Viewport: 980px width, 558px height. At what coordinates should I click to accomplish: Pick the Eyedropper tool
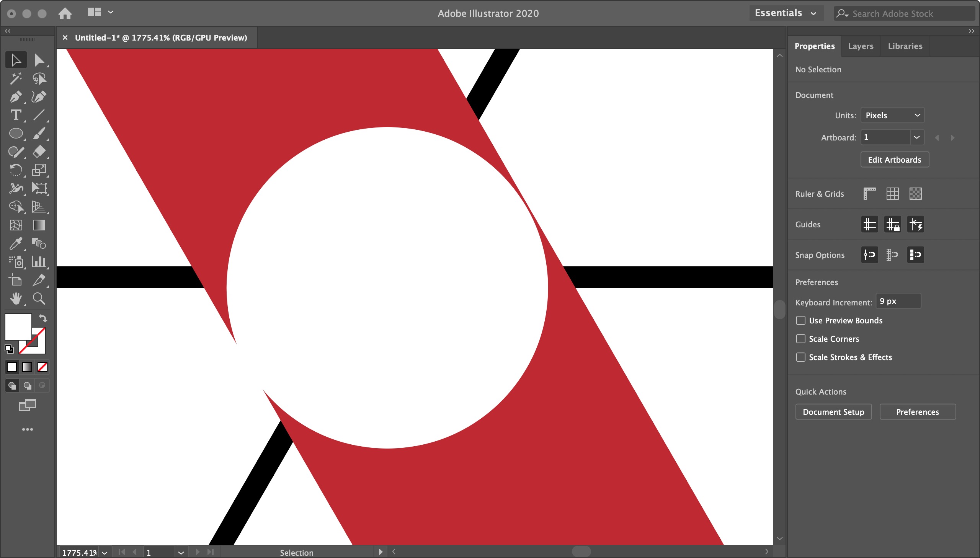pos(16,244)
